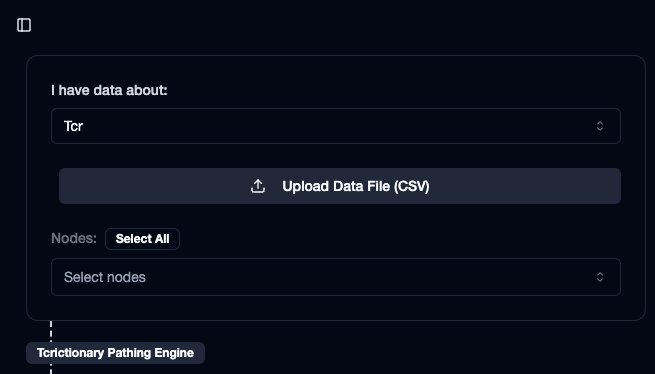The image size is (655, 374).
Task: Click the 'Nodes:' label
Action: 74,238
